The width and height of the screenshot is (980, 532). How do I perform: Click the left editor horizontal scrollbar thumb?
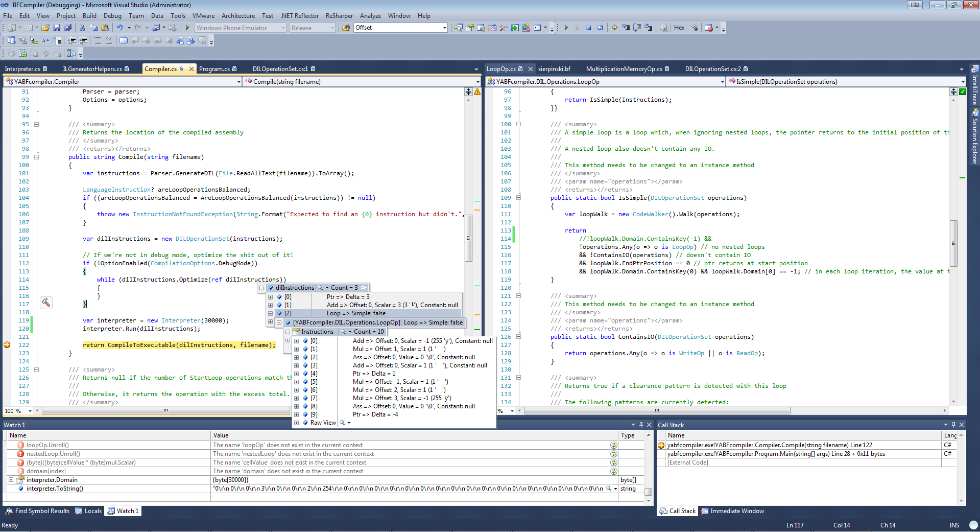(x=165, y=410)
